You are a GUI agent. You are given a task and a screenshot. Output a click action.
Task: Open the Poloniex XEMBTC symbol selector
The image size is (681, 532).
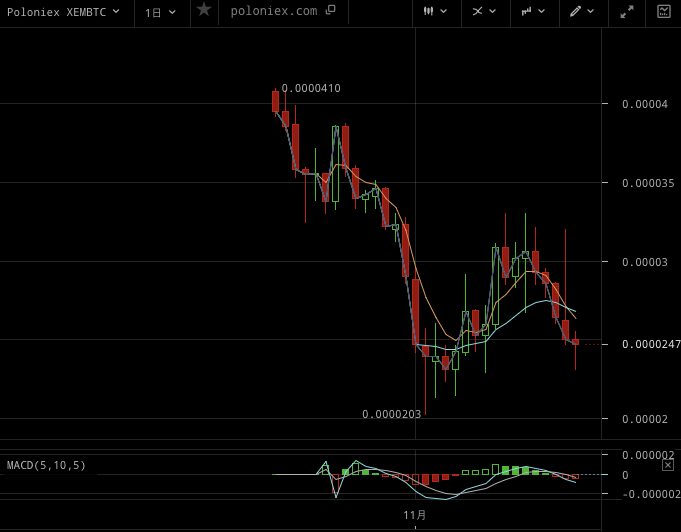(63, 12)
